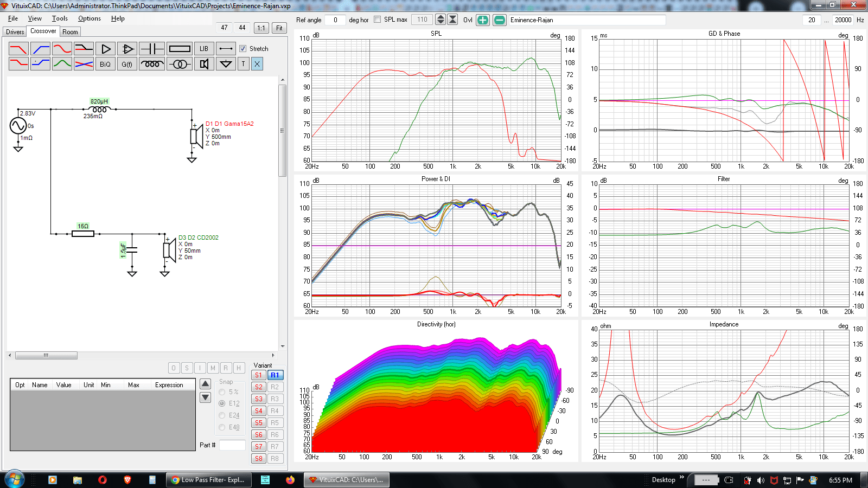The height and width of the screenshot is (488, 868).
Task: Click the highlighted X delete tool
Action: point(257,64)
